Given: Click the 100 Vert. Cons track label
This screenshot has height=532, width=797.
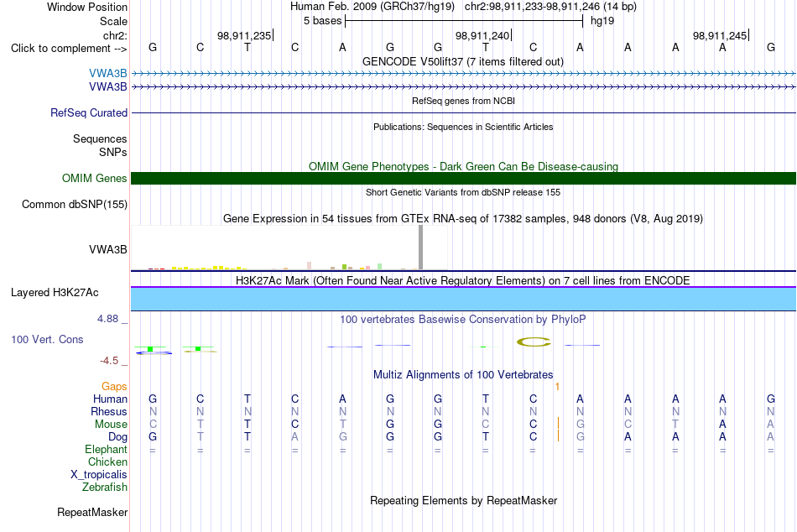Looking at the screenshot, I should 47,339.
